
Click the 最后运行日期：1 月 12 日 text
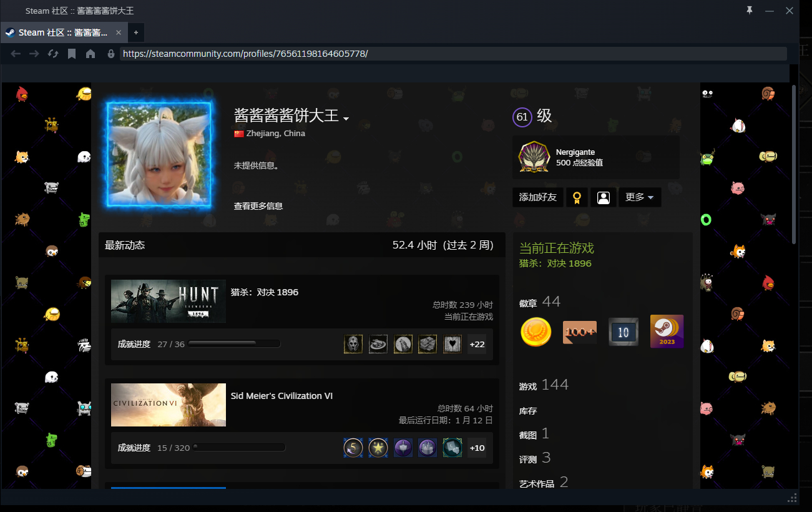[x=446, y=420]
